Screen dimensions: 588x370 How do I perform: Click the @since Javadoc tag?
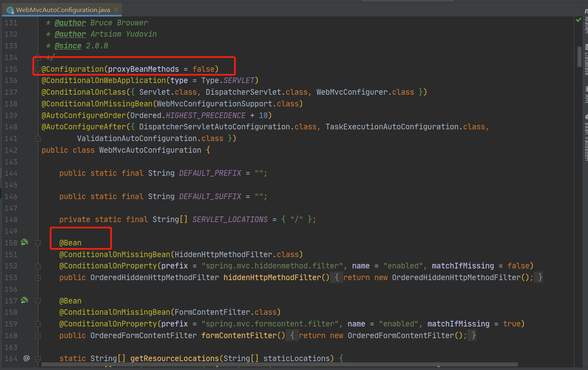point(68,46)
